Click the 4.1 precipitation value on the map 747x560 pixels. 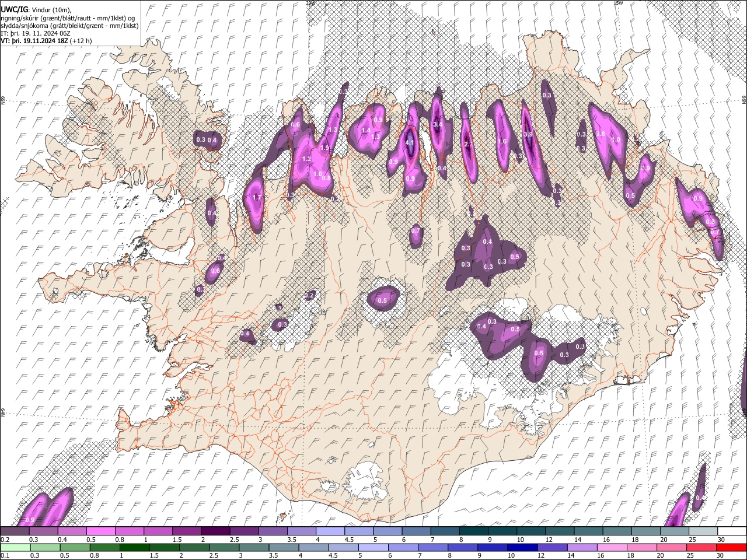click(x=409, y=142)
